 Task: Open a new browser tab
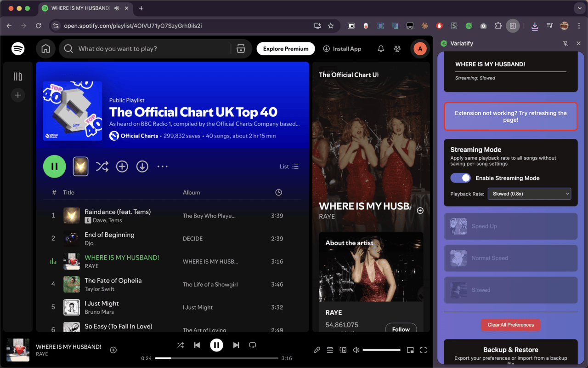[x=141, y=8]
